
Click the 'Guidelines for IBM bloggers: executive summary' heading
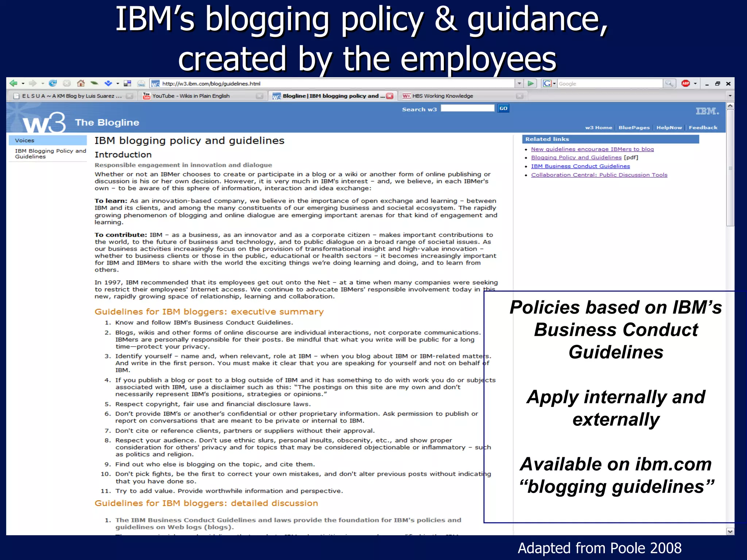click(x=209, y=312)
